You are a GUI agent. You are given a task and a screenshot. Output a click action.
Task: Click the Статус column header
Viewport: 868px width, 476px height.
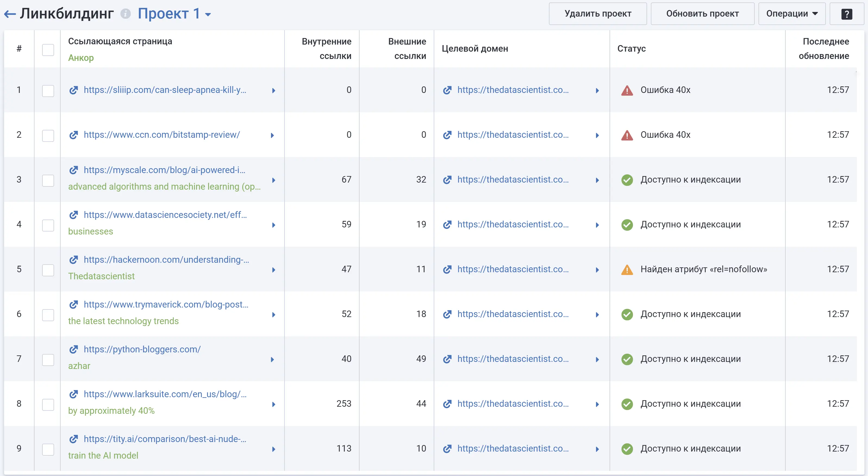pyautogui.click(x=631, y=49)
